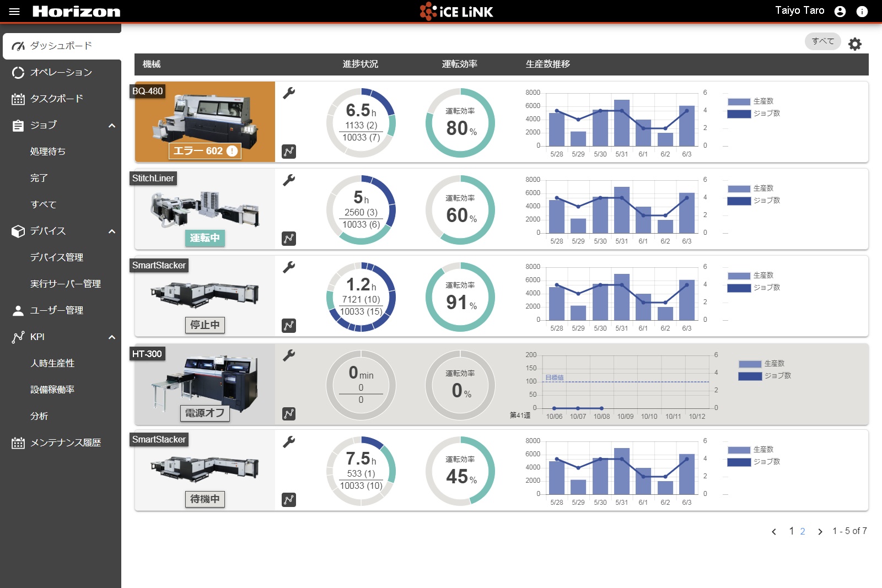Click the HT-300 wrench maintenance icon
This screenshot has height=588, width=882.
coord(289,355)
